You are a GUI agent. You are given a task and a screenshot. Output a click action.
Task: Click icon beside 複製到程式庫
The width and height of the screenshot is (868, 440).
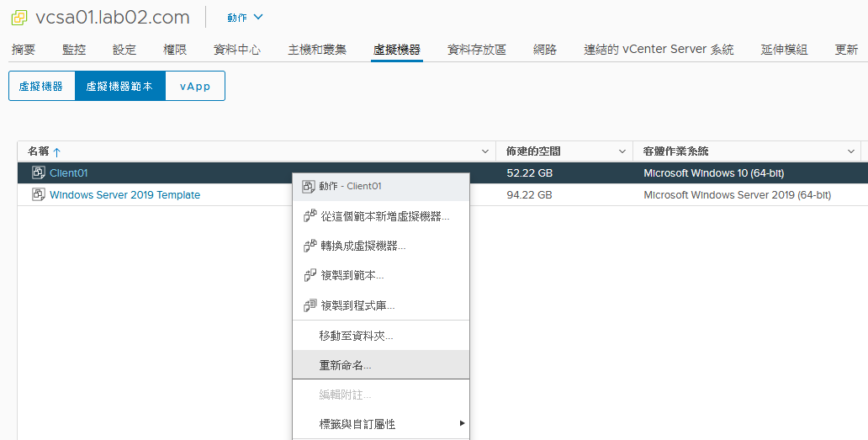310,305
